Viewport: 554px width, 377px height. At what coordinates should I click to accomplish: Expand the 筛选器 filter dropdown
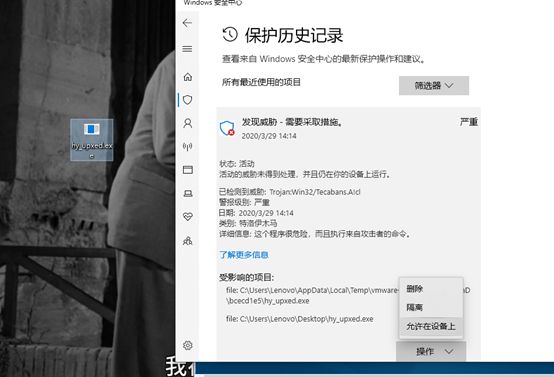pyautogui.click(x=434, y=86)
